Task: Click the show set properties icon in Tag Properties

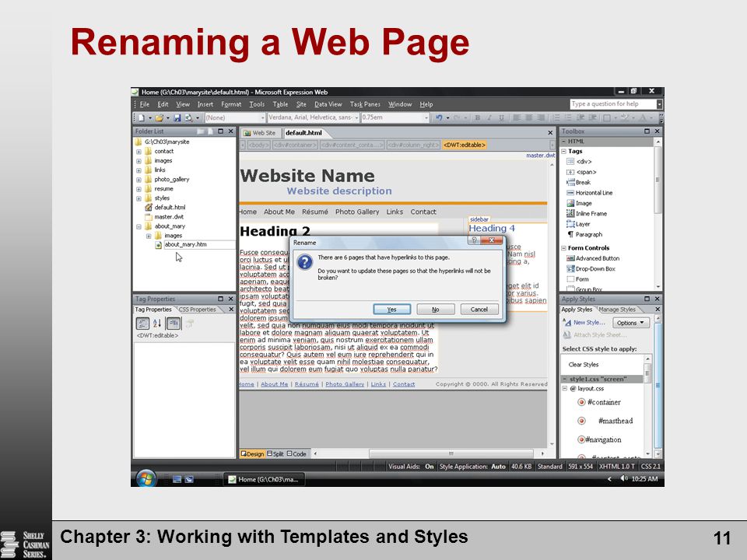Action: 174,324
